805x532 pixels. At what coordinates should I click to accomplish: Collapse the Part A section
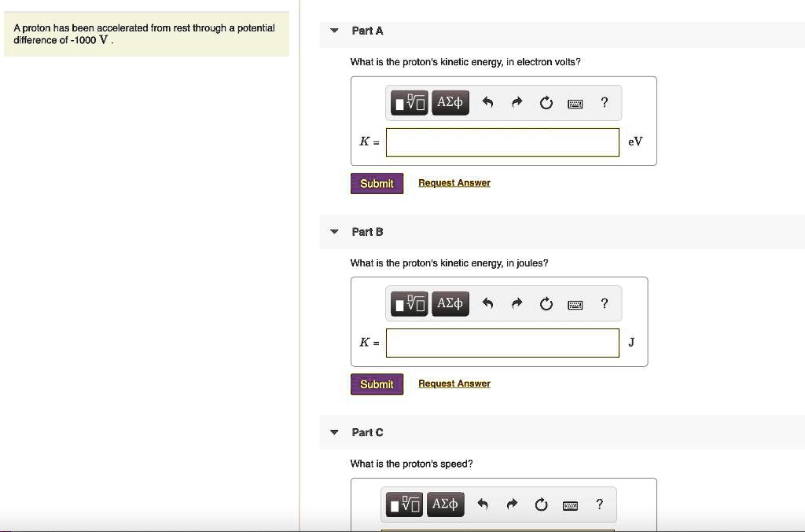[x=334, y=31]
